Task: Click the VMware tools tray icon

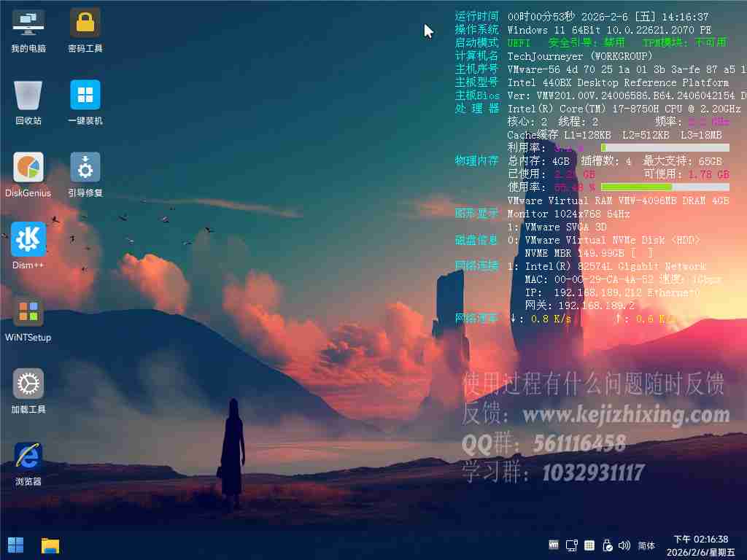Action: pos(553,545)
